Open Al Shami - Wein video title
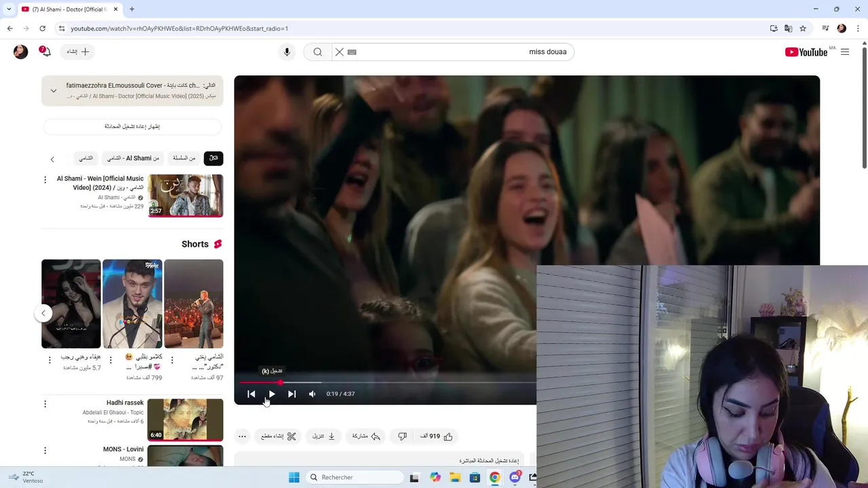Viewport: 868px width, 488px height. [x=100, y=183]
